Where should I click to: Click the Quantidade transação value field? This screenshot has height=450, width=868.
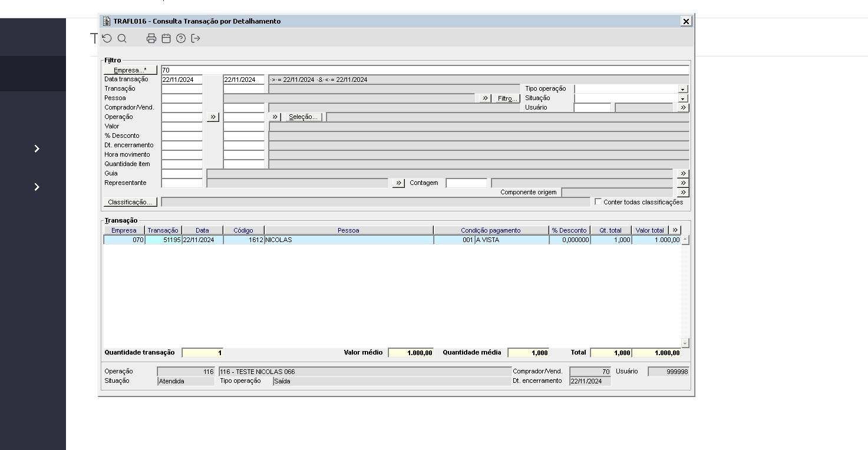tap(203, 353)
